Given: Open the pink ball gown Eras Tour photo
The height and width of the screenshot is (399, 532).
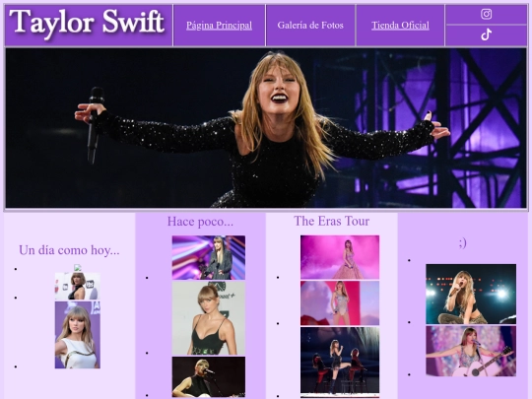Looking at the screenshot, I should 340,257.
